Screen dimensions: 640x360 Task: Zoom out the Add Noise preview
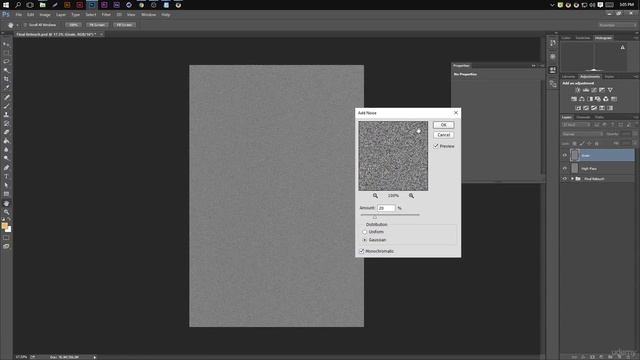(375, 196)
